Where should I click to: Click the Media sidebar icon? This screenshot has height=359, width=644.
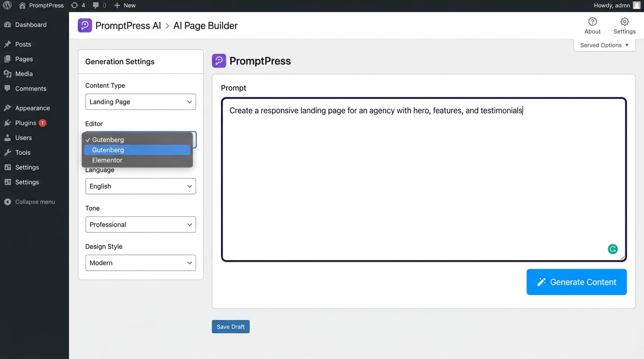point(7,74)
